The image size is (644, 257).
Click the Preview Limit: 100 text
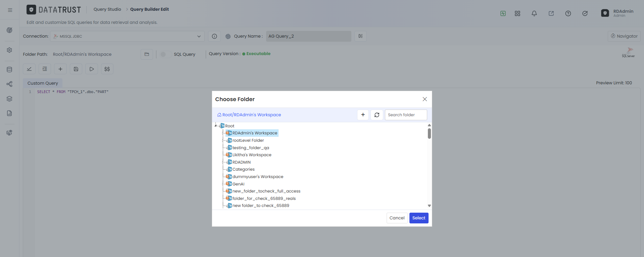(614, 83)
